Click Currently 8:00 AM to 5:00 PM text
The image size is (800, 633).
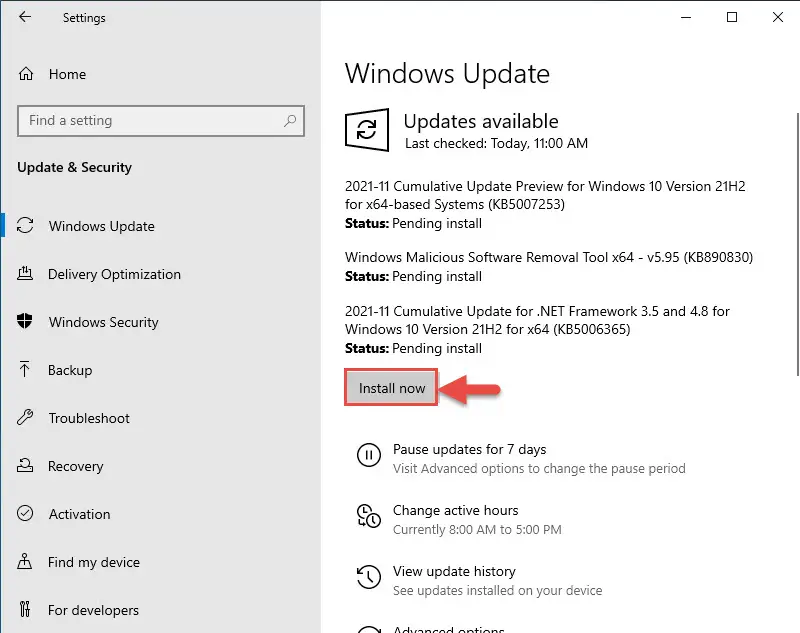(x=477, y=529)
